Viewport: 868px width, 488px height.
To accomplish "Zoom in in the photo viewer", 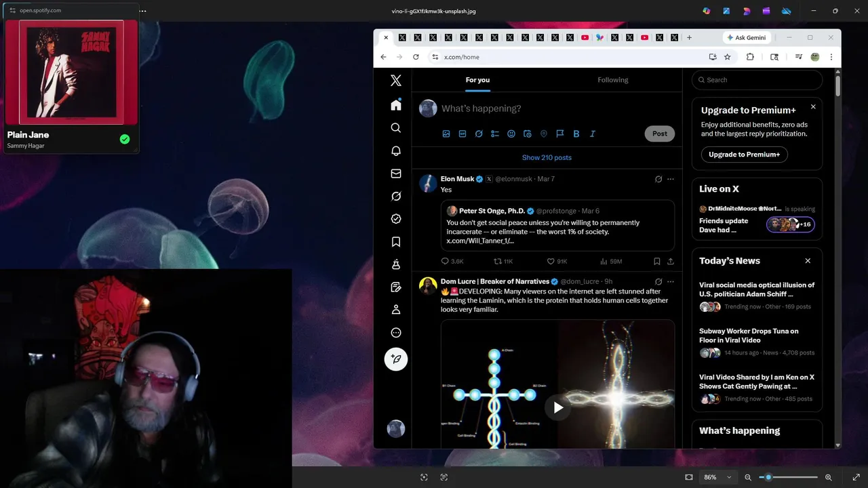I will 829,477.
